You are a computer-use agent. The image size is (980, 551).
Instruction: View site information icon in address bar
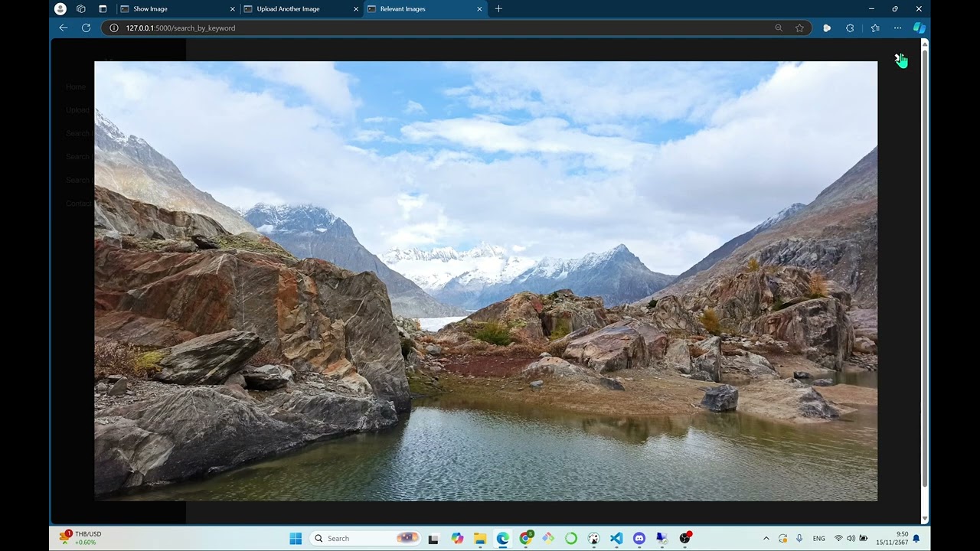coord(114,28)
